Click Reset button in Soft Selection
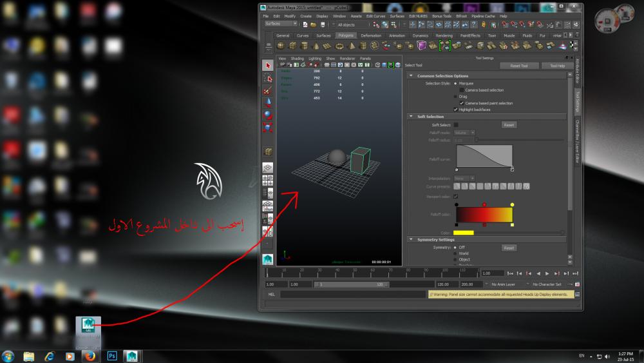Screen dimensions: 644x363 (509, 125)
